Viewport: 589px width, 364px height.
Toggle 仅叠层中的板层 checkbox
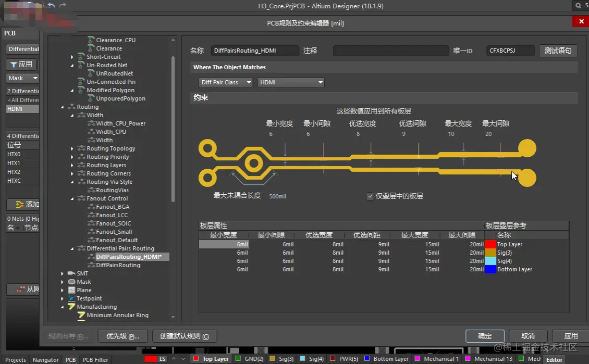[x=370, y=196]
